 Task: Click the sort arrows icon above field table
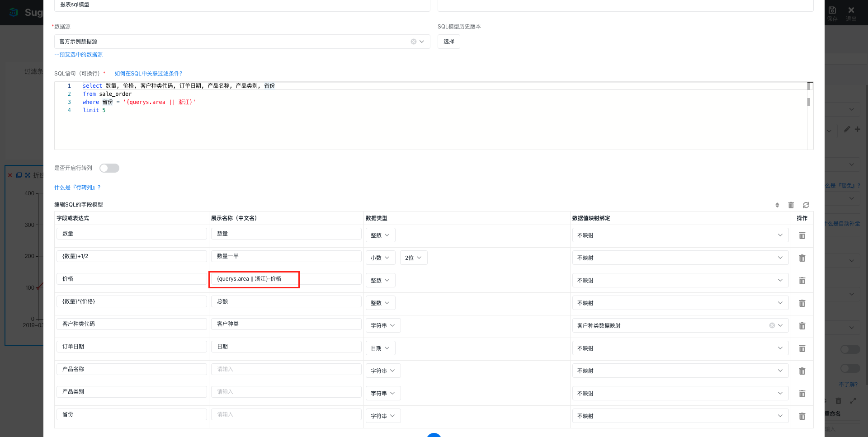click(x=777, y=205)
